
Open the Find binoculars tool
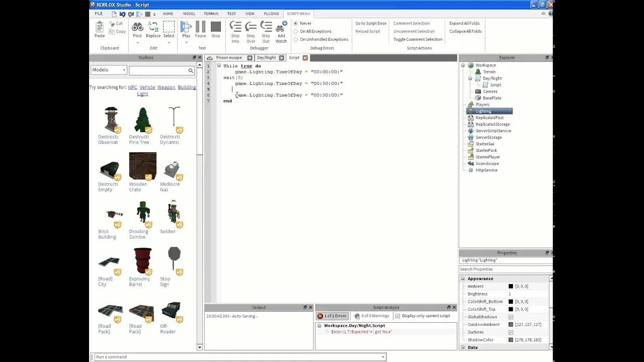click(137, 30)
